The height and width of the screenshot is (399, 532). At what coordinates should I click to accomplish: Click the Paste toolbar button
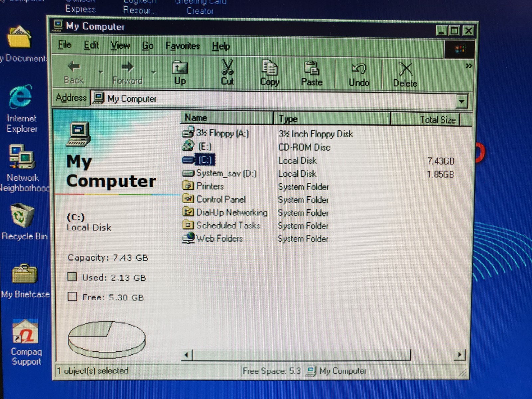312,73
